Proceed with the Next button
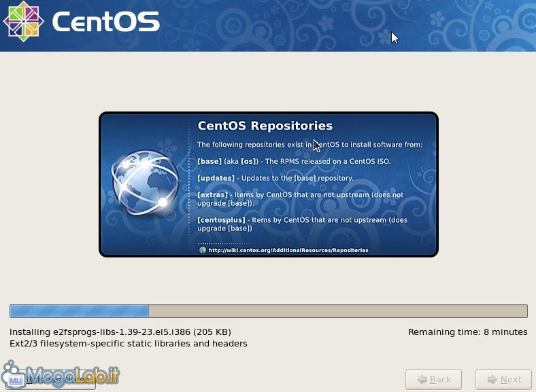 point(503,380)
